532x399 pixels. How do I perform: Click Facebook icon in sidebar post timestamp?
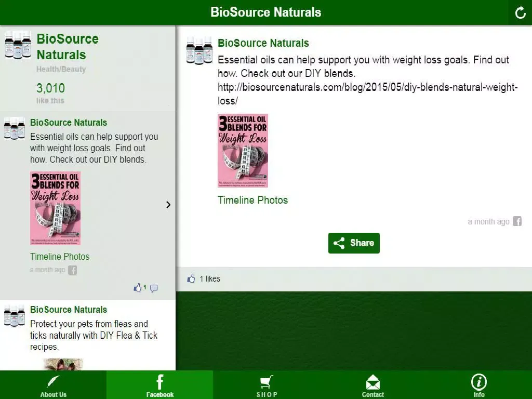(x=72, y=270)
